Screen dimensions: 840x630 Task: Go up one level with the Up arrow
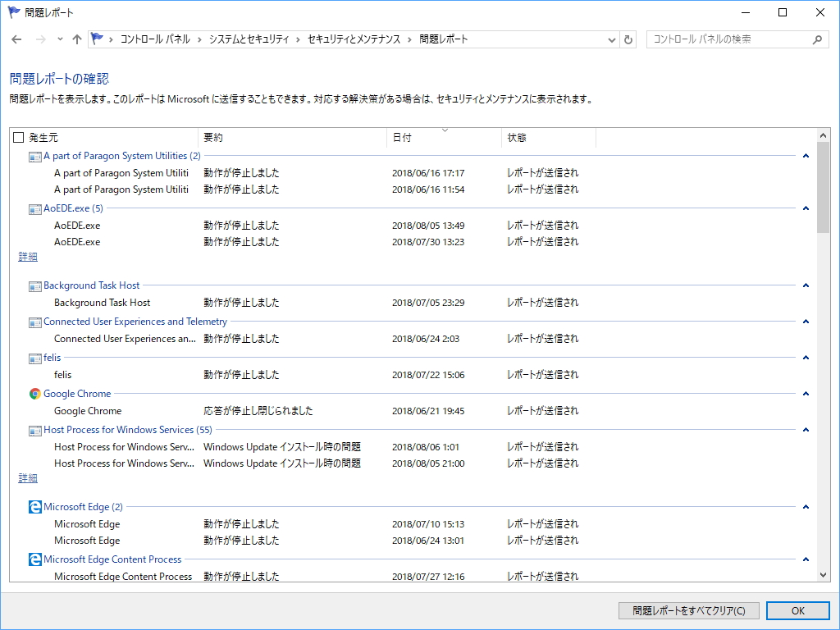pos(77,39)
